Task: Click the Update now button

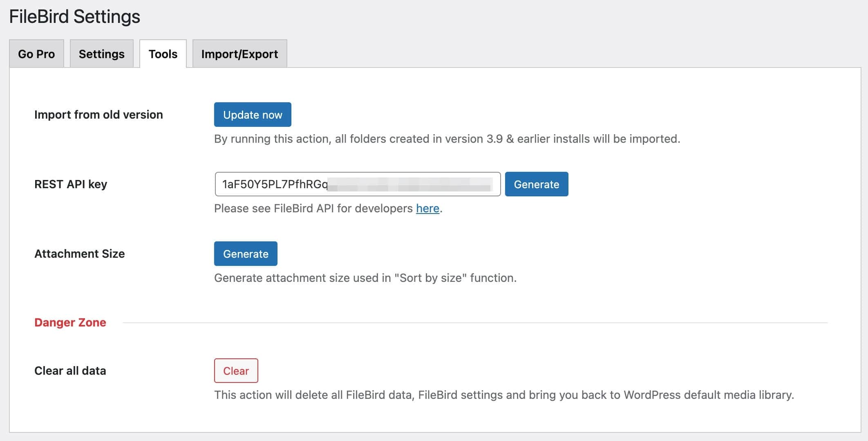Action: pos(253,115)
